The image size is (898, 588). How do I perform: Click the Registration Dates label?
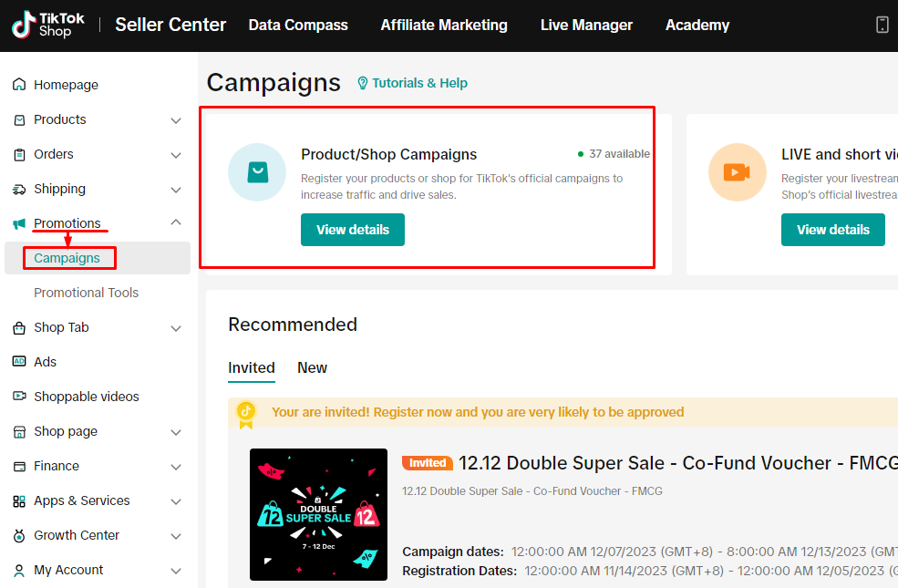459,571
